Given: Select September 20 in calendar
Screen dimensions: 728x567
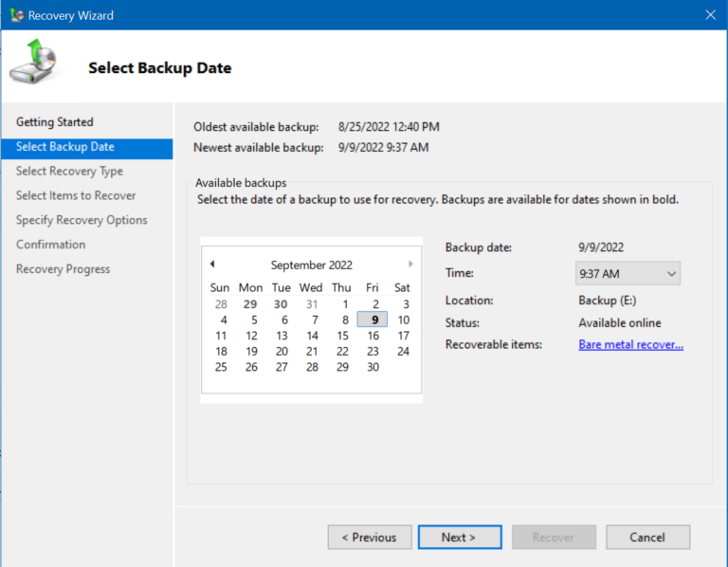Looking at the screenshot, I should [x=282, y=352].
